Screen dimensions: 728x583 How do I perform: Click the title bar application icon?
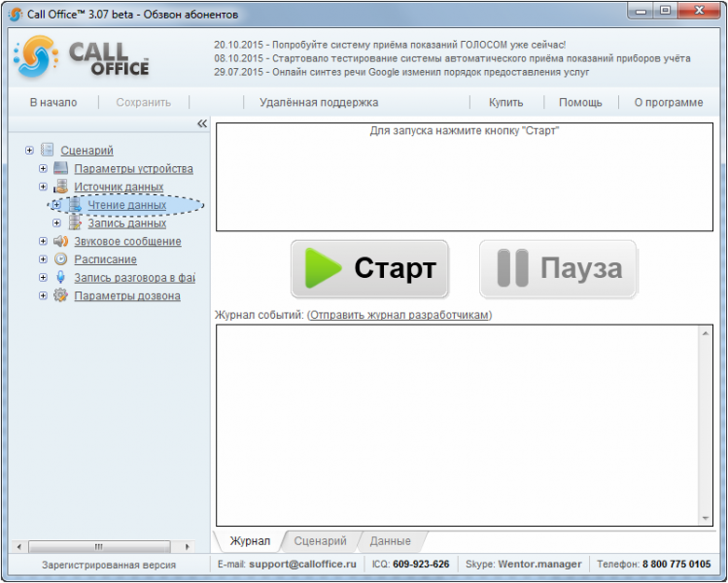[16, 15]
